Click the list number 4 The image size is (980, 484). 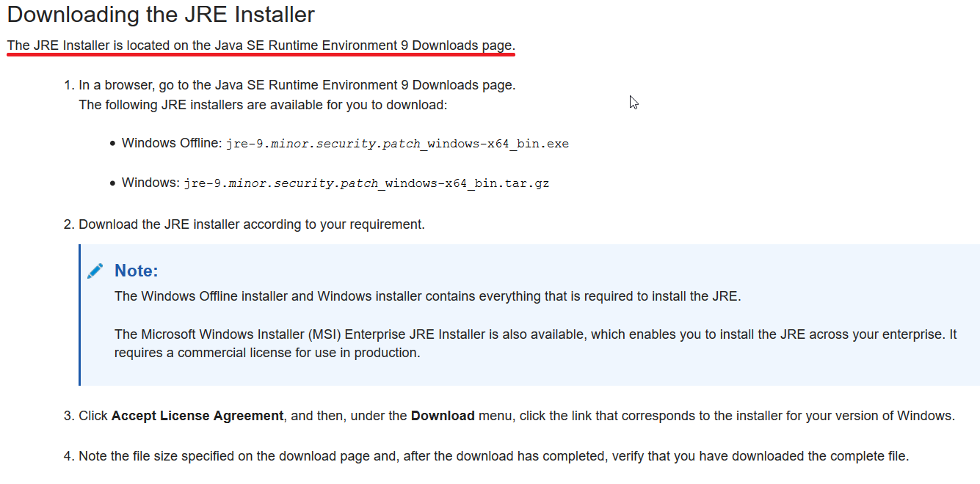point(68,456)
